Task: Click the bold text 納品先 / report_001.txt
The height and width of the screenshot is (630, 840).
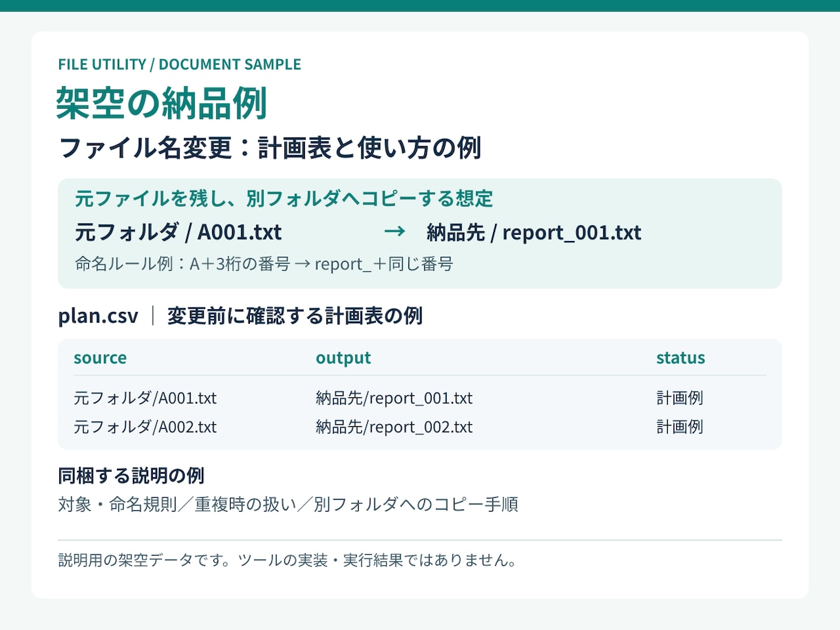Action: [x=534, y=232]
